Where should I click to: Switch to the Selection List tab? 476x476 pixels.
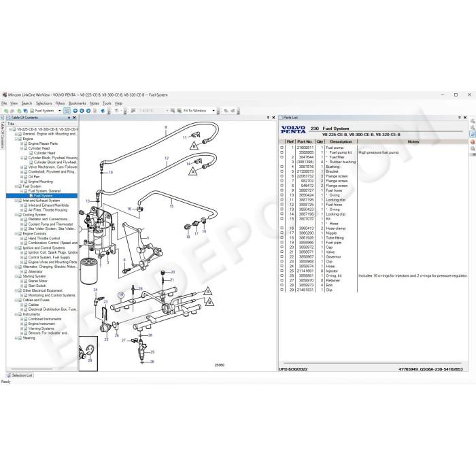(x=20, y=375)
